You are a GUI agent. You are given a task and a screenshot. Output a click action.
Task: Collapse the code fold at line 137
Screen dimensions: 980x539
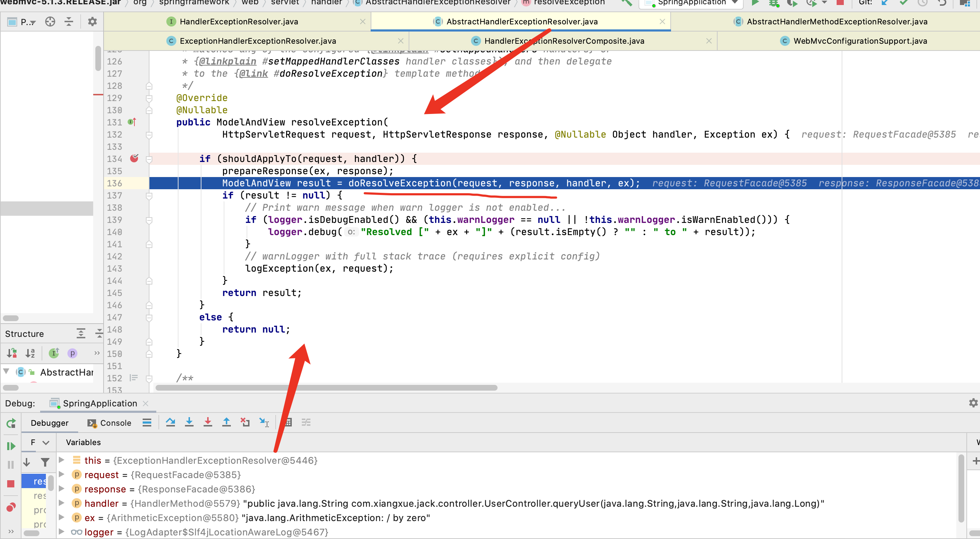pos(149,196)
